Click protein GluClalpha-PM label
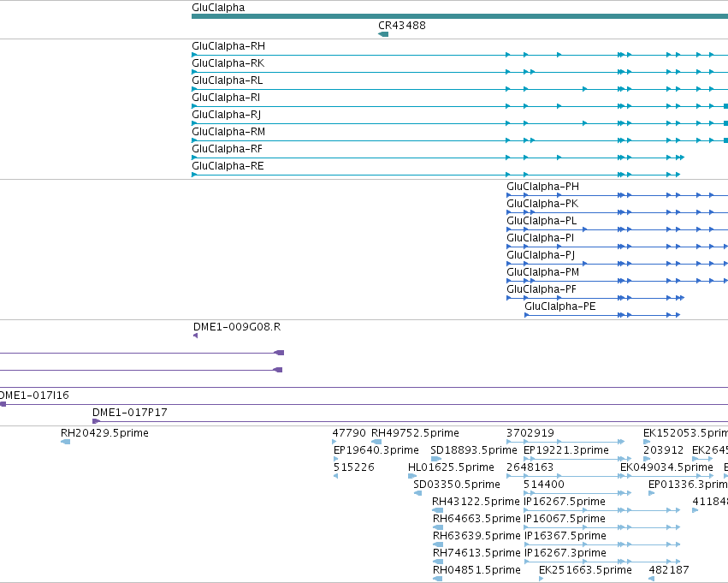This screenshot has height=583, width=728. (x=542, y=273)
